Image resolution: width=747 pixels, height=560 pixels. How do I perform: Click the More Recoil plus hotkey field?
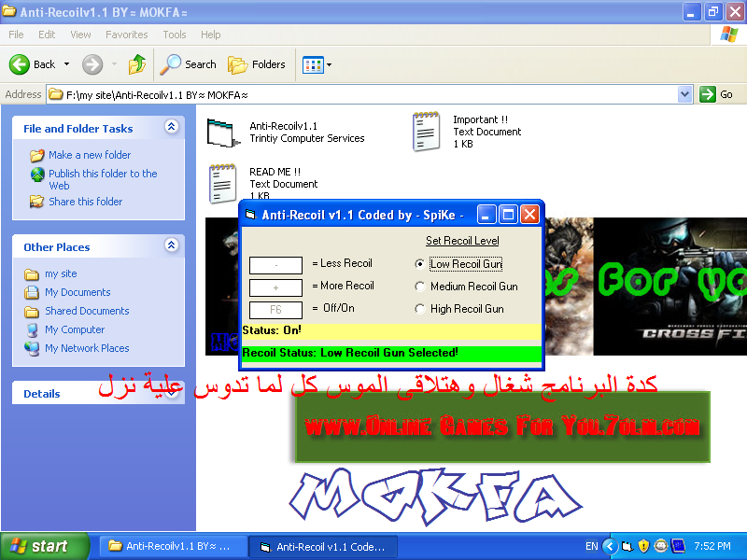tap(275, 287)
